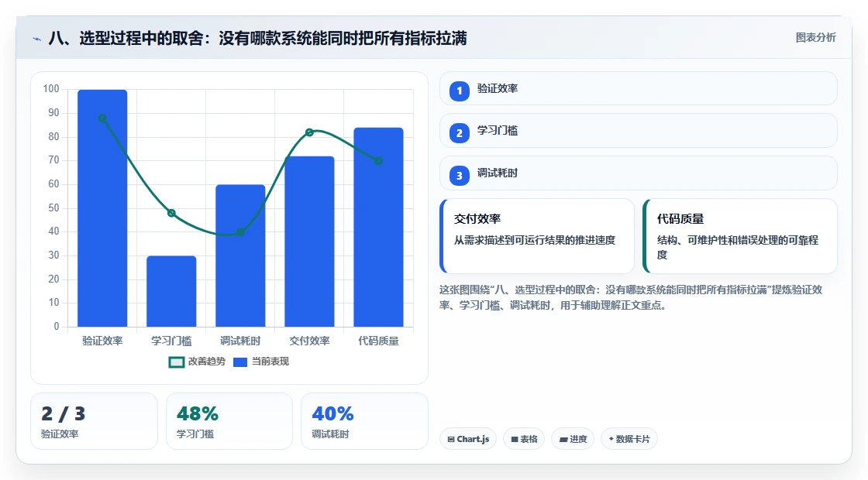The image size is (868, 480).
Task: Click the 进度 tag
Action: point(573,439)
